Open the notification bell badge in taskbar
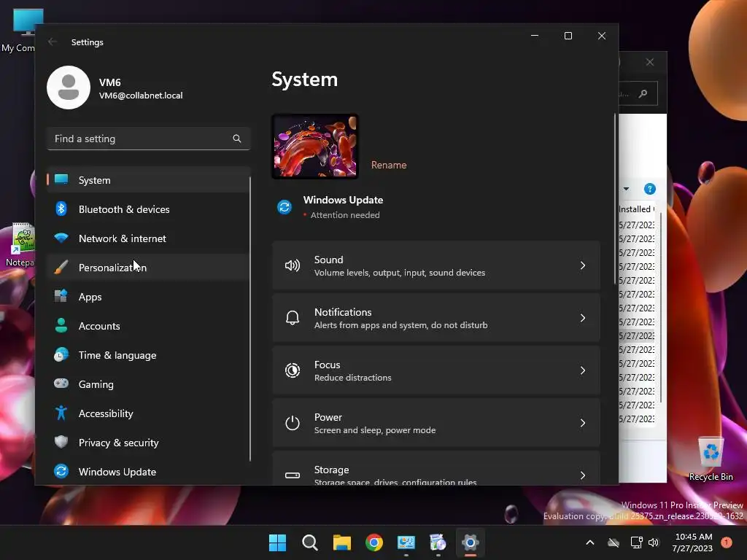Screen dimensions: 747x560 (727, 542)
